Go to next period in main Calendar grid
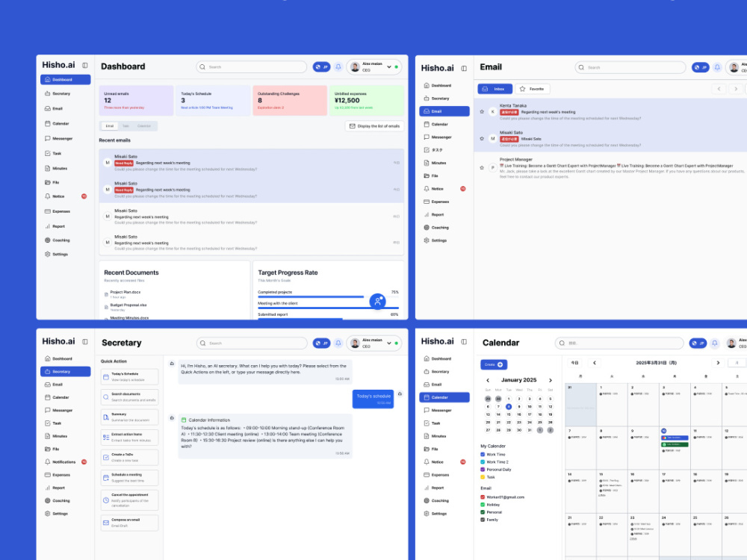Image resolution: width=747 pixels, height=560 pixels. click(718, 363)
